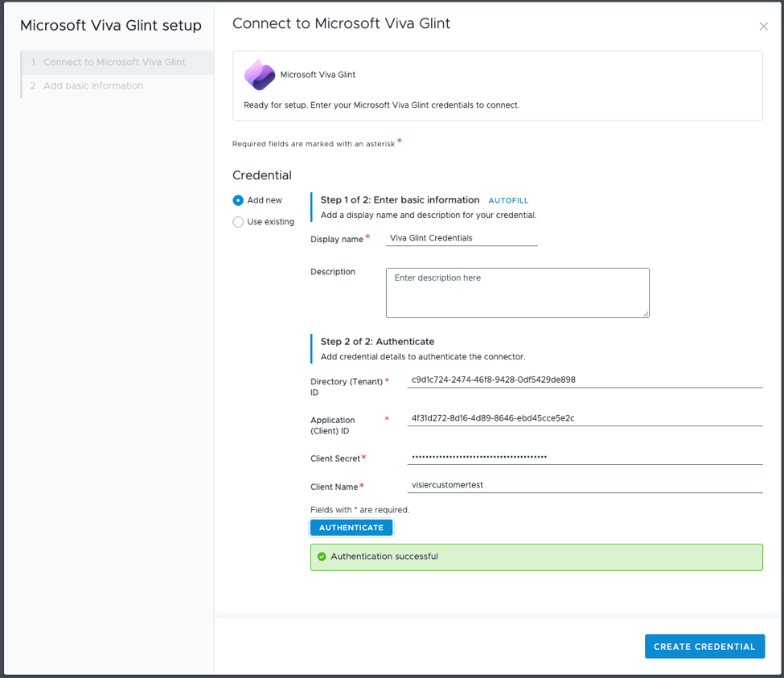Click the Step 2 of 2: Authenticate heading
The image size is (784, 678).
pyautogui.click(x=377, y=342)
